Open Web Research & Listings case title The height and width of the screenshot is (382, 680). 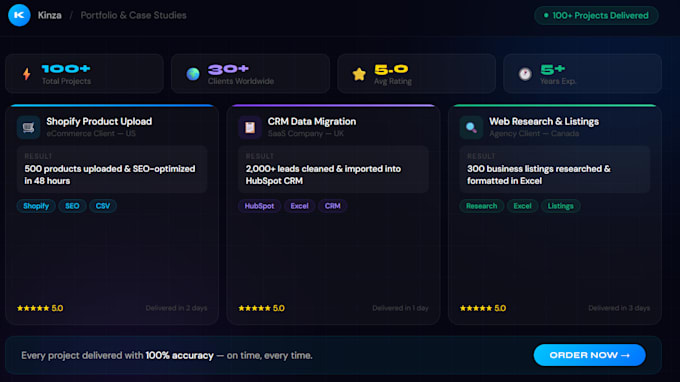coord(544,121)
